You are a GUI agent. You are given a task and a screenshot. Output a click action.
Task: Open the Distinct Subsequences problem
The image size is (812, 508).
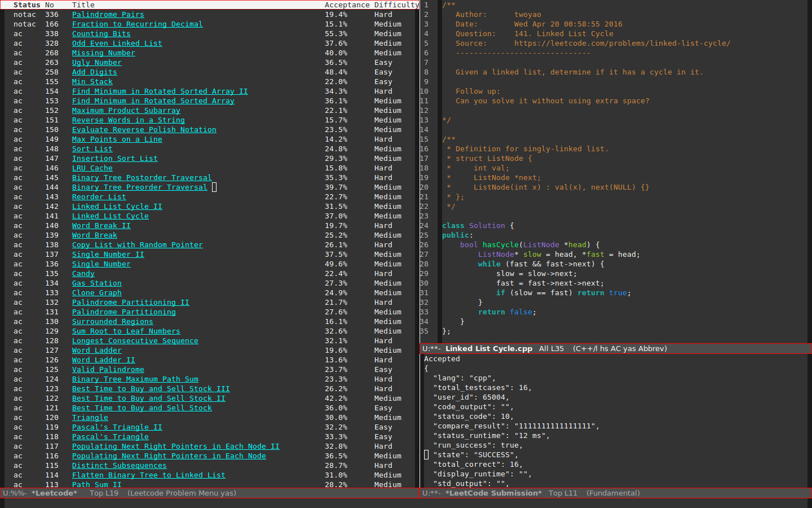click(119, 466)
